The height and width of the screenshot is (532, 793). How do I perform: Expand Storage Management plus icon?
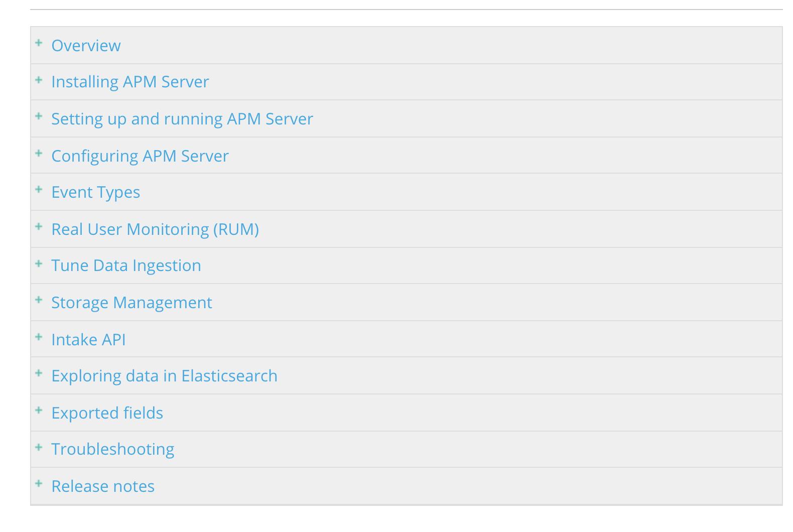(39, 300)
